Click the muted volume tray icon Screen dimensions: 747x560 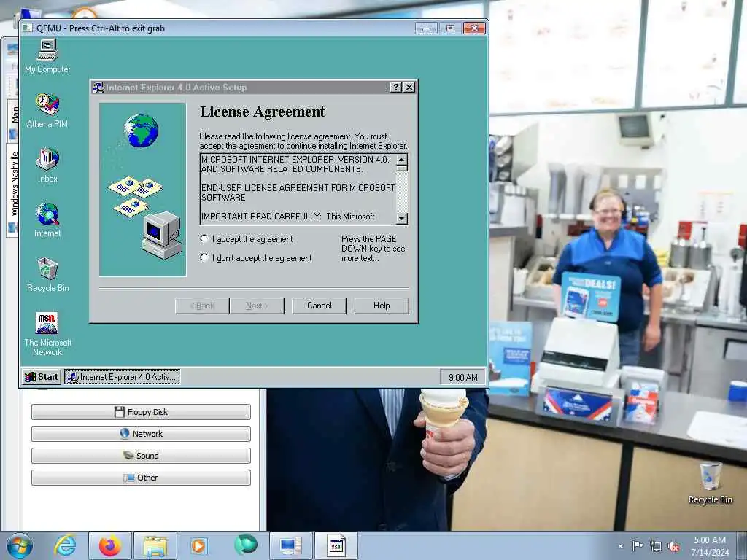[x=673, y=546]
